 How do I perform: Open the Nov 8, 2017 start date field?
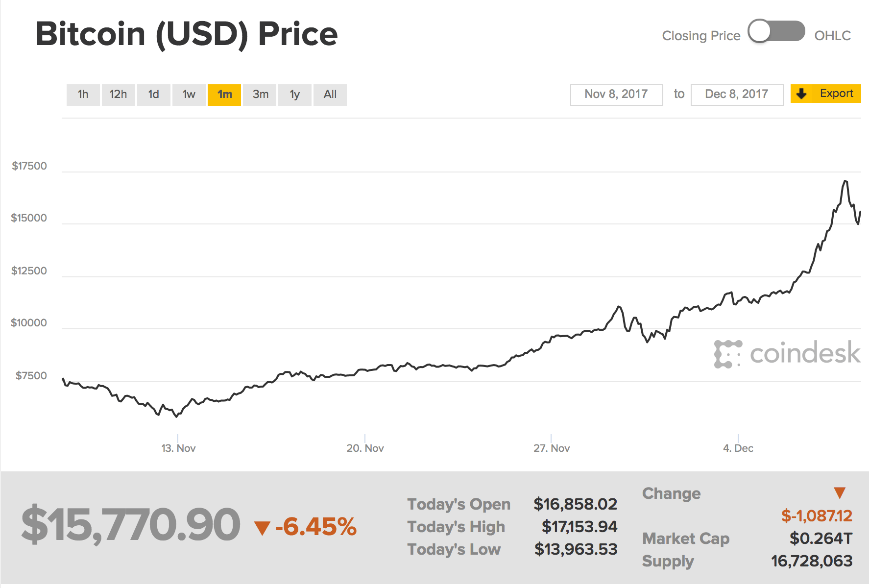pos(616,95)
